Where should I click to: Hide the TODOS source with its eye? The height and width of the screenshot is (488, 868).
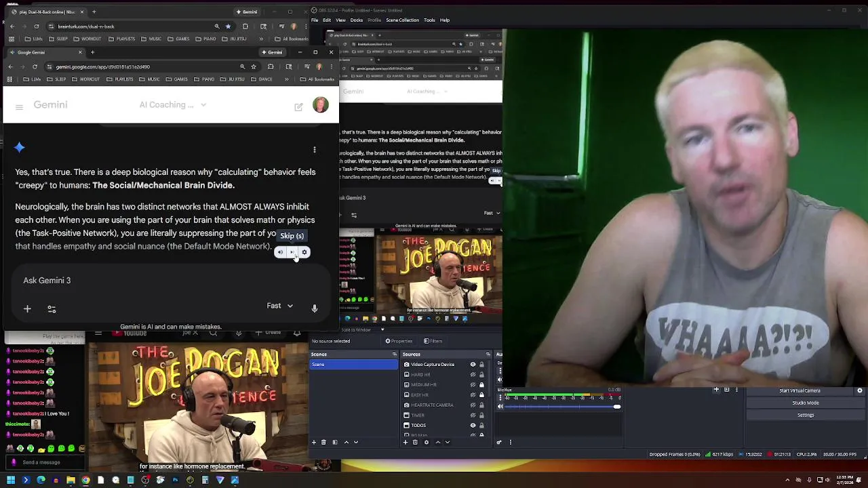click(473, 426)
